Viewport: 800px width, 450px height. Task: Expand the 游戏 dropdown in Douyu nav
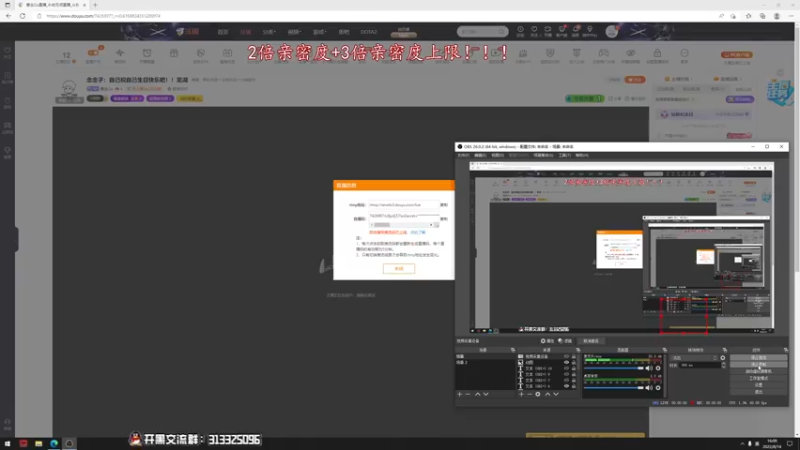(x=319, y=32)
